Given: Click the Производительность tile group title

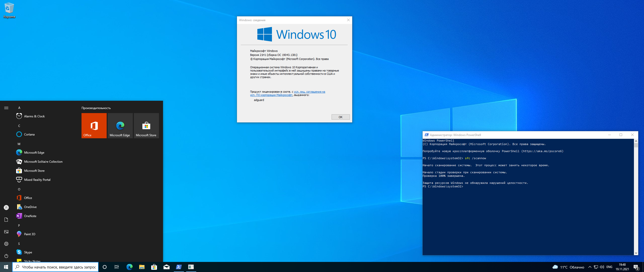Looking at the screenshot, I should [x=96, y=108].
